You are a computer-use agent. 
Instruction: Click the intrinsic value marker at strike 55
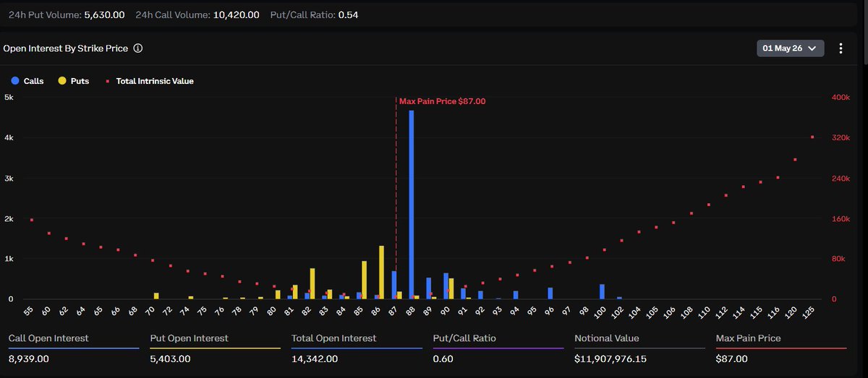point(32,220)
